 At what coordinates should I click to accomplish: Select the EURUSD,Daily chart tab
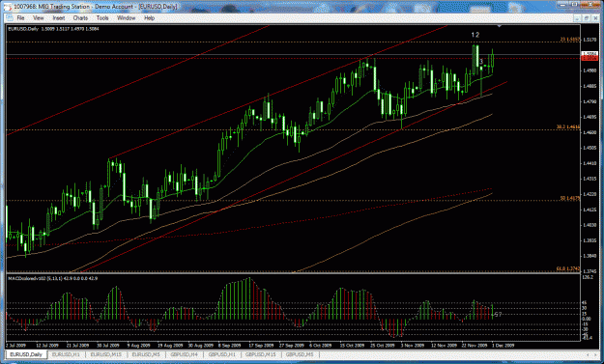point(26,354)
